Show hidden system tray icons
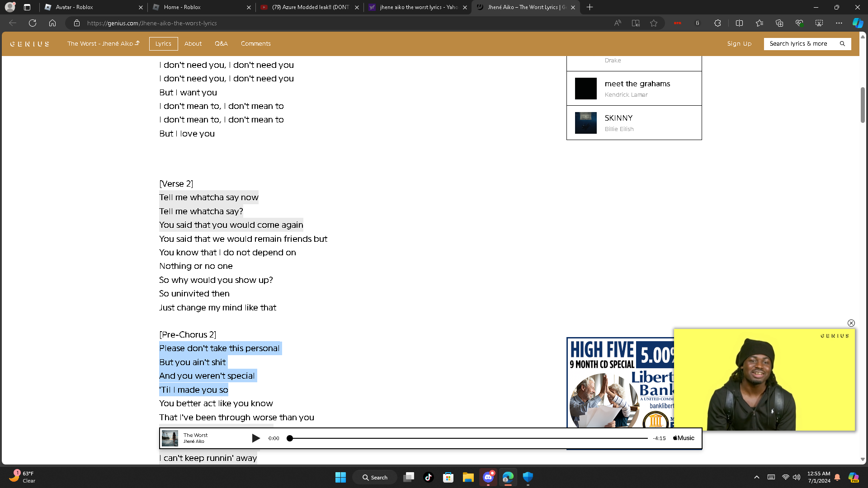Viewport: 868px width, 488px height. pos(757,477)
